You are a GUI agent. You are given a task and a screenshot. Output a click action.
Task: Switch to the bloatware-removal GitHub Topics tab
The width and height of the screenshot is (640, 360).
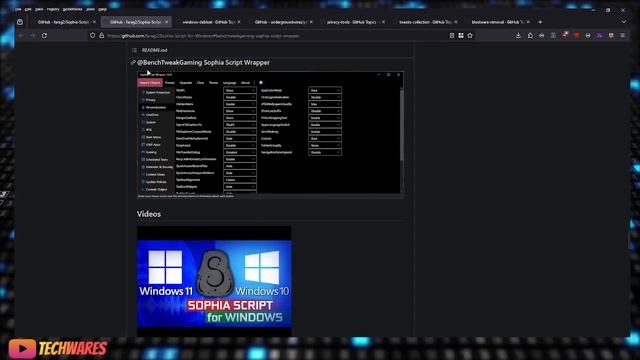[x=498, y=22]
